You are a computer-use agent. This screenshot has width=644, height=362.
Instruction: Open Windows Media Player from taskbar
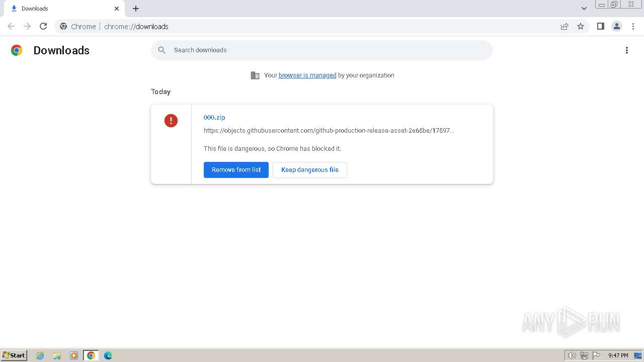pyautogui.click(x=74, y=355)
